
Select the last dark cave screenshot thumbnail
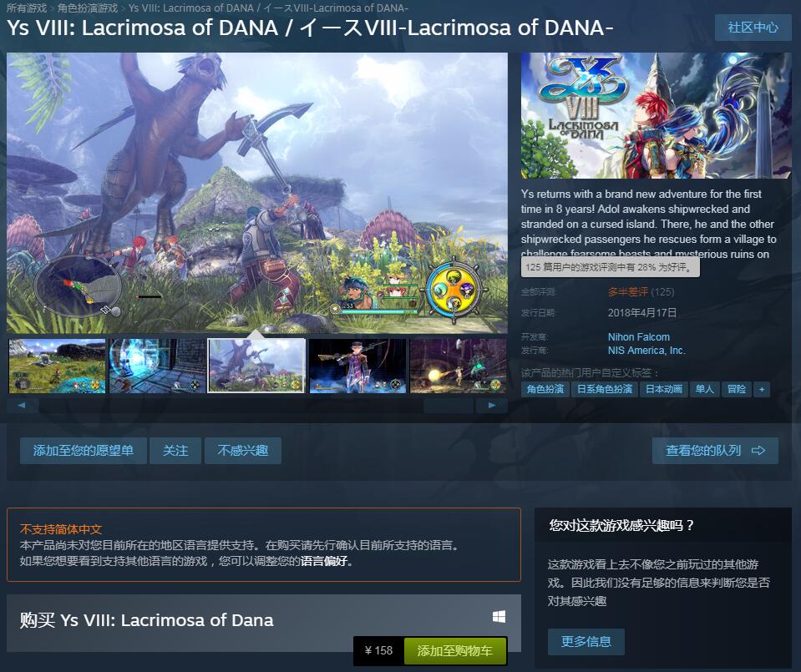click(459, 366)
